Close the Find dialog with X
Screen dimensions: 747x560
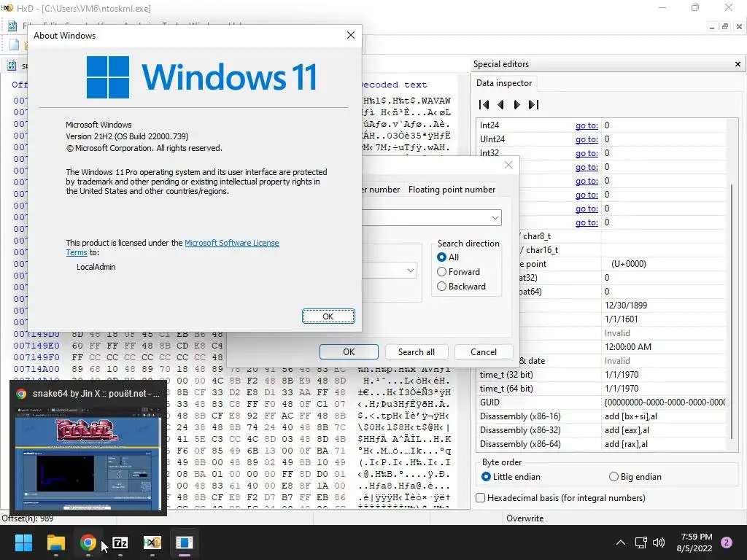(x=508, y=165)
